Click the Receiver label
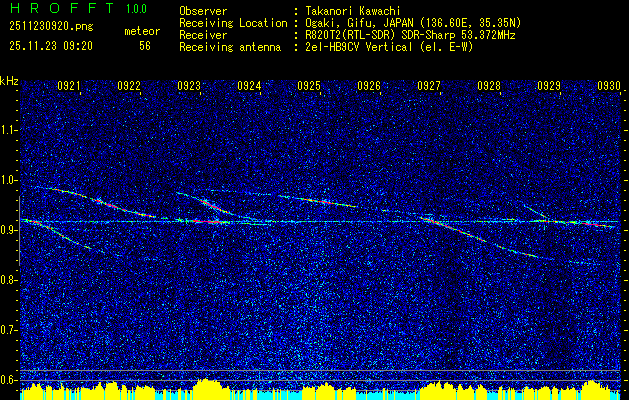Screen dimensions: 629x400 [x=203, y=35]
